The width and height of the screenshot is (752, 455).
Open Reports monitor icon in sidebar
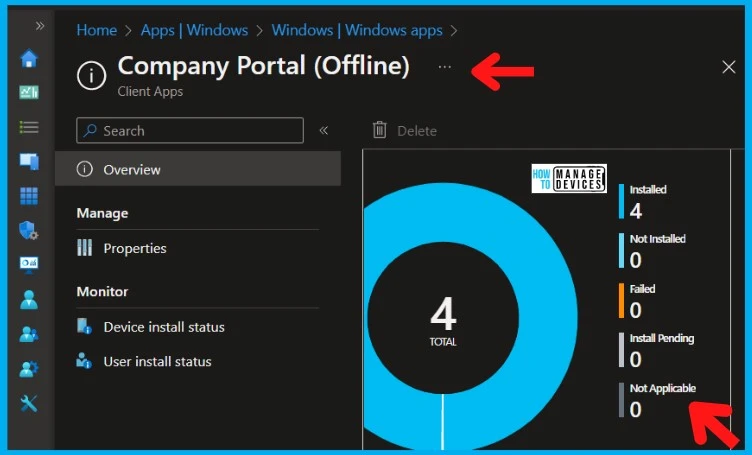click(29, 264)
